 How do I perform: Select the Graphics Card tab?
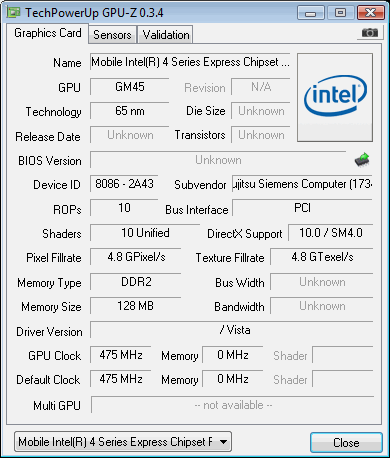pos(48,33)
